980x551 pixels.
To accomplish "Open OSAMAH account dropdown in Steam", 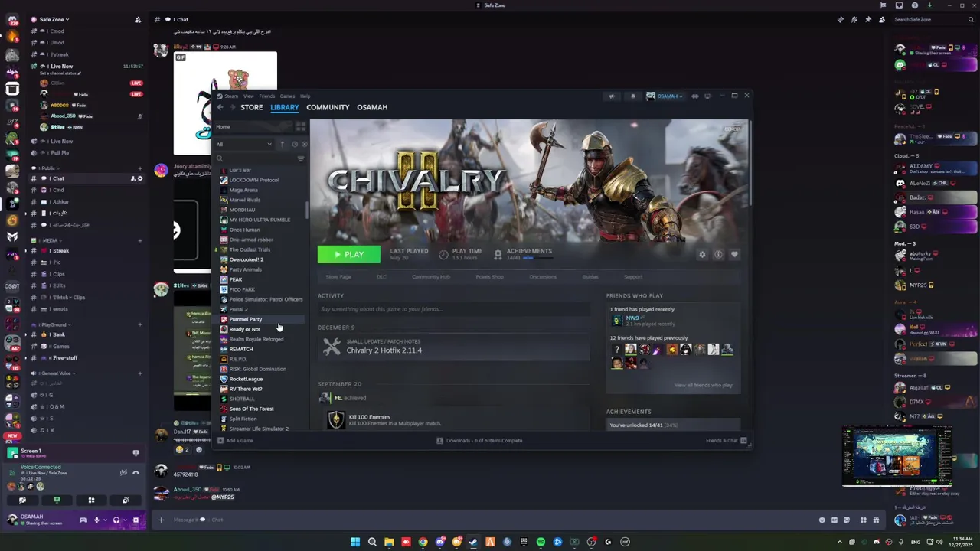I will coord(665,96).
